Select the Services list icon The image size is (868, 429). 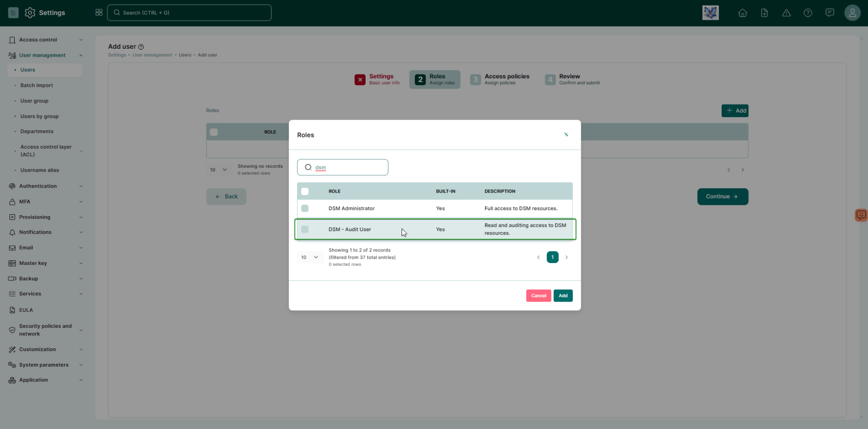point(12,294)
